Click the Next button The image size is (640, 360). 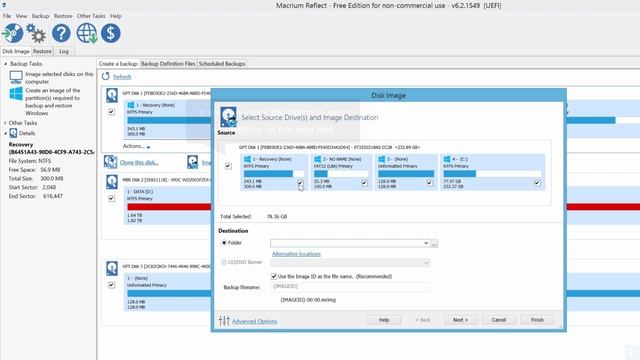(460, 320)
